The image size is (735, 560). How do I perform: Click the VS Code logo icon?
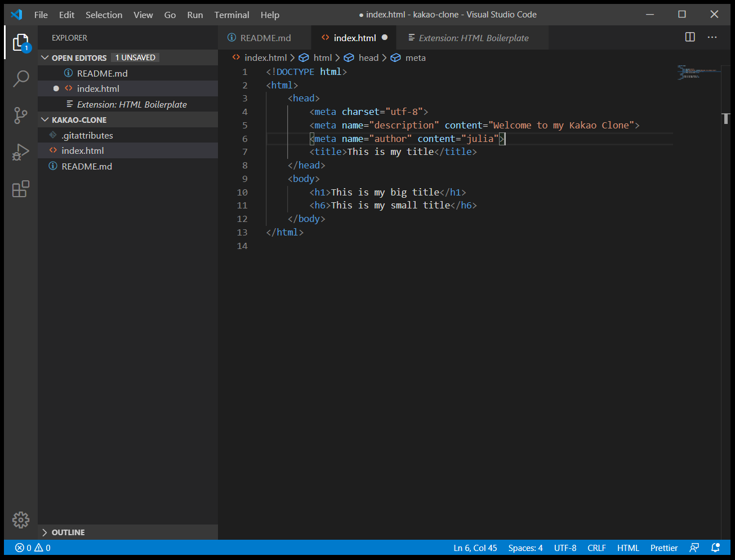point(16,15)
